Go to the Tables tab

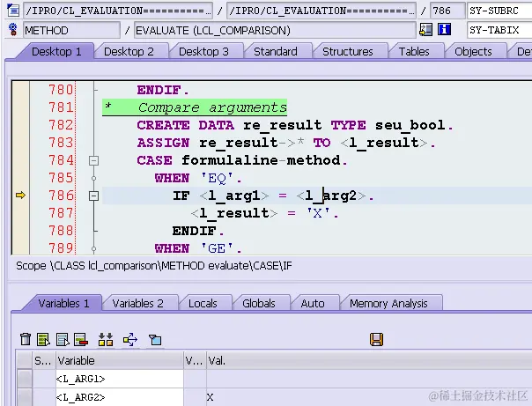pos(414,52)
